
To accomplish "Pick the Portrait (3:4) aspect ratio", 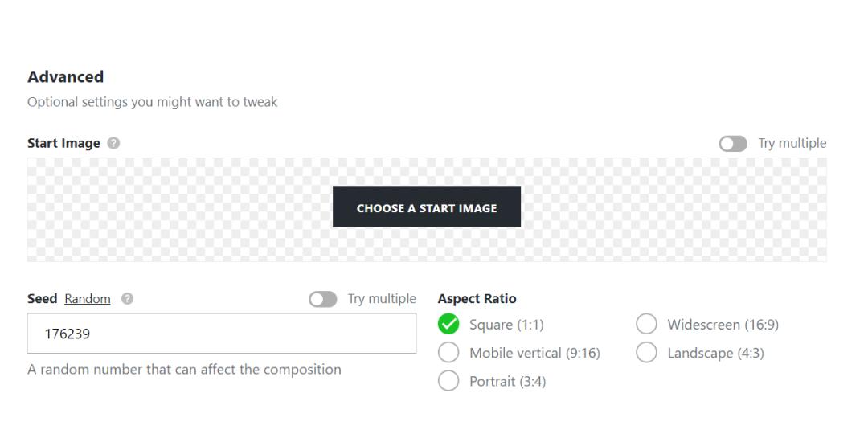I will pos(449,381).
